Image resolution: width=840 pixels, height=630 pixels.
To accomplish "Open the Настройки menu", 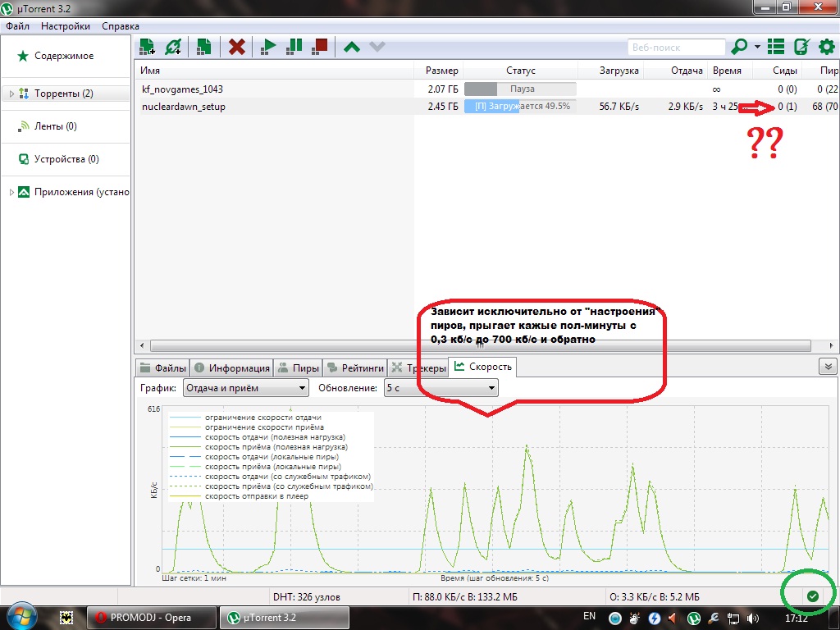I will pos(66,25).
